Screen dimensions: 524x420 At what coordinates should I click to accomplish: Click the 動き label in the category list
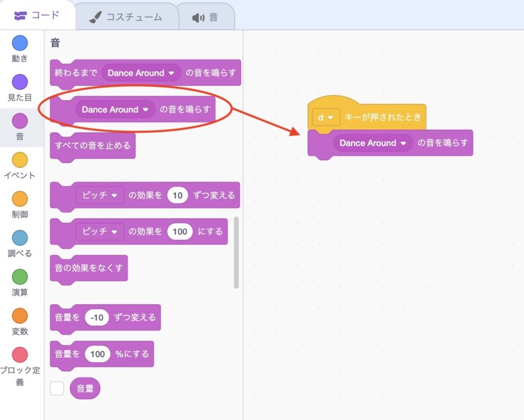tap(20, 58)
